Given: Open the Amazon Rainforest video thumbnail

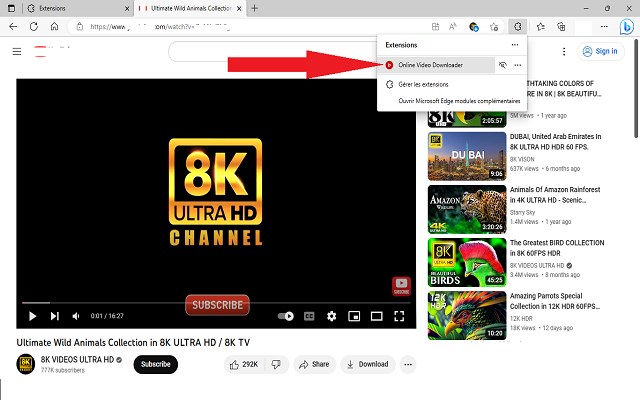Looking at the screenshot, I should coord(467,209).
